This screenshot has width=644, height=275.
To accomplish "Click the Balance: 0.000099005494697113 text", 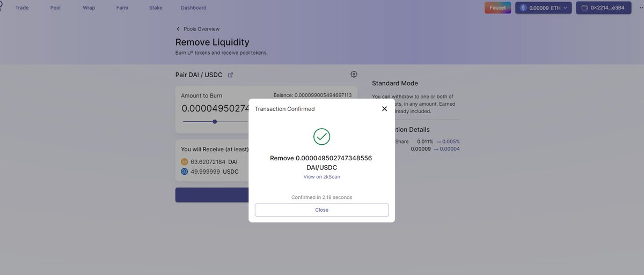I will 312,95.
